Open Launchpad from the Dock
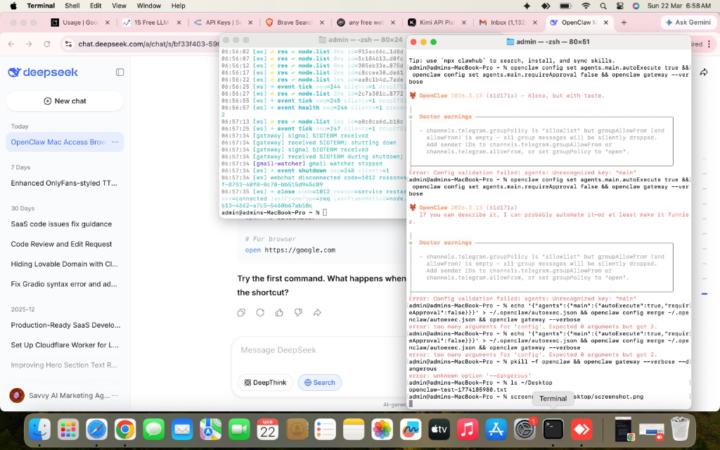The width and height of the screenshot is (720, 450). coord(68,429)
